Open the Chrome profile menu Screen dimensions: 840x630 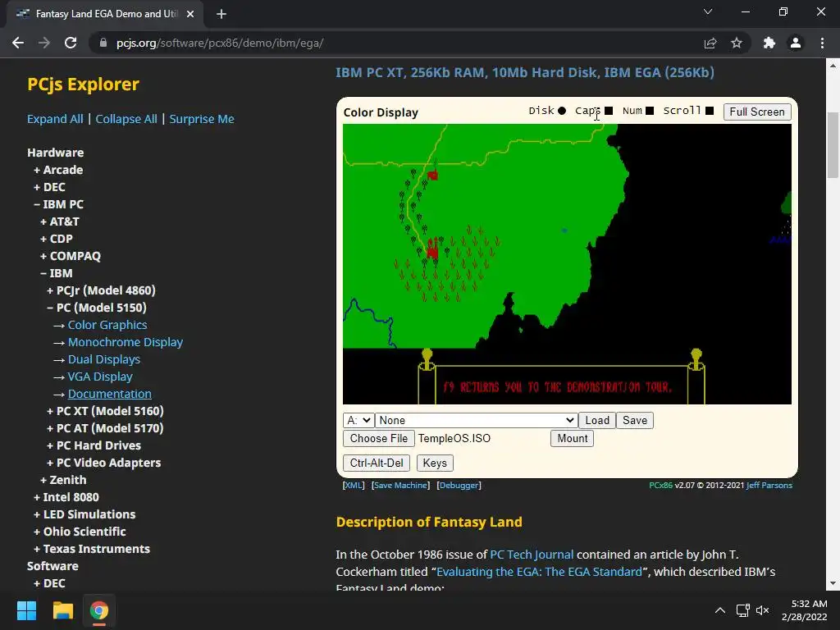click(x=796, y=43)
